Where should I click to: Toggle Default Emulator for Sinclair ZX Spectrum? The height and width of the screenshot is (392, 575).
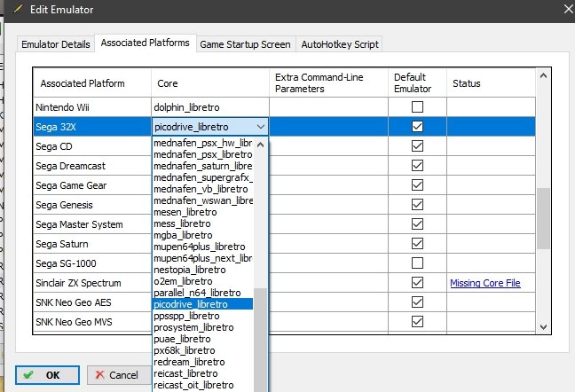[417, 282]
